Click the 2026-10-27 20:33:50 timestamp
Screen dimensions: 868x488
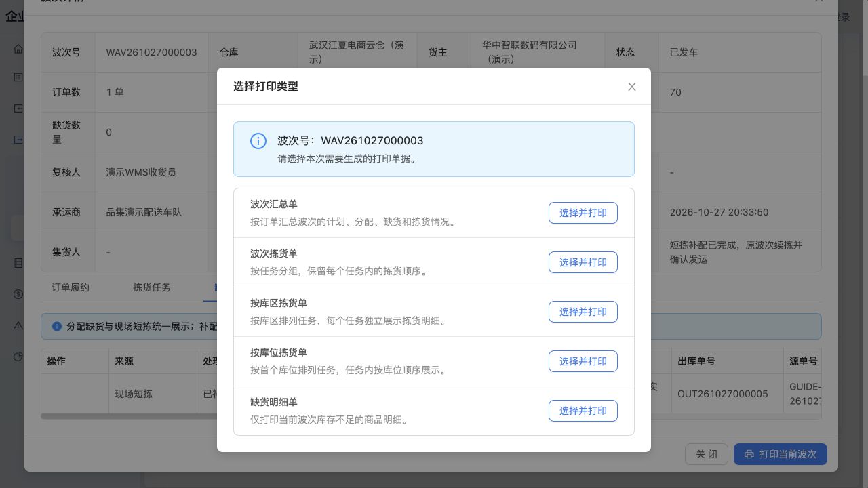719,212
